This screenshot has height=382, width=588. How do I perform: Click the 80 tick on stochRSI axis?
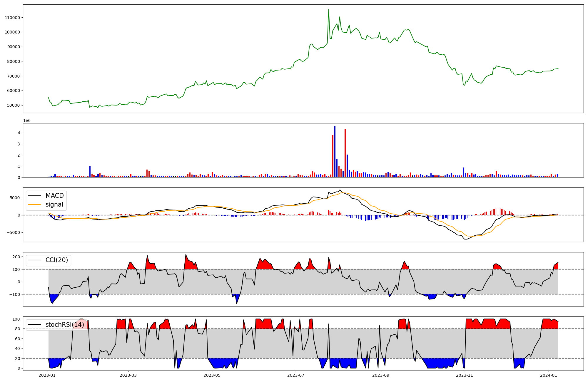click(x=18, y=329)
